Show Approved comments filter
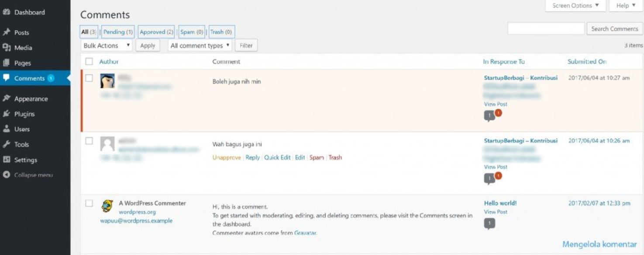This screenshot has width=644, height=255. pyautogui.click(x=156, y=32)
